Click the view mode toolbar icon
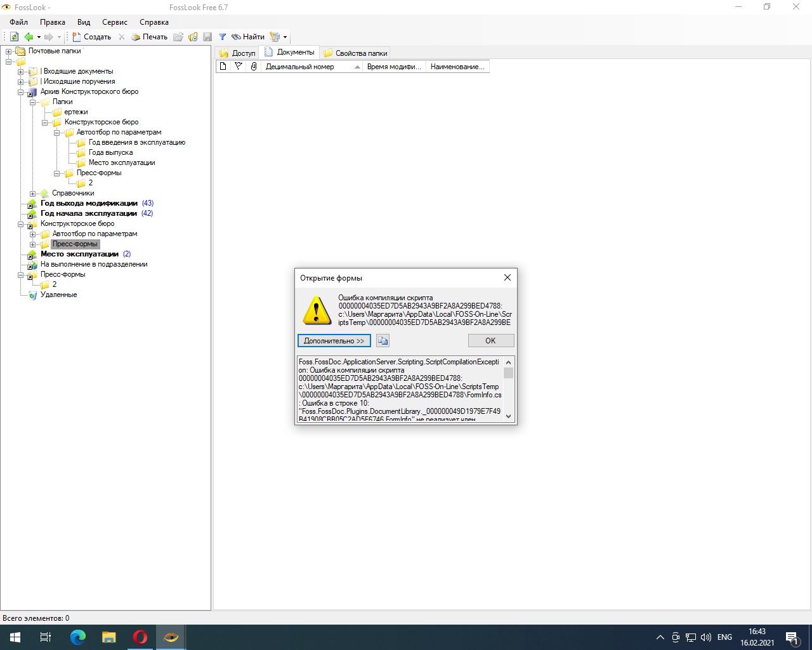812x650 pixels. click(x=275, y=37)
